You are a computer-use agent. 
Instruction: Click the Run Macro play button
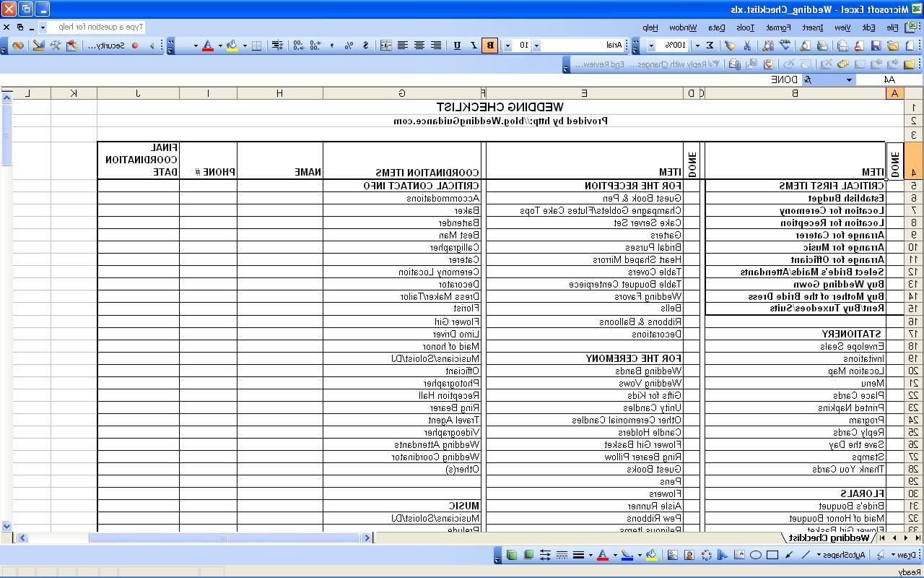point(152,46)
